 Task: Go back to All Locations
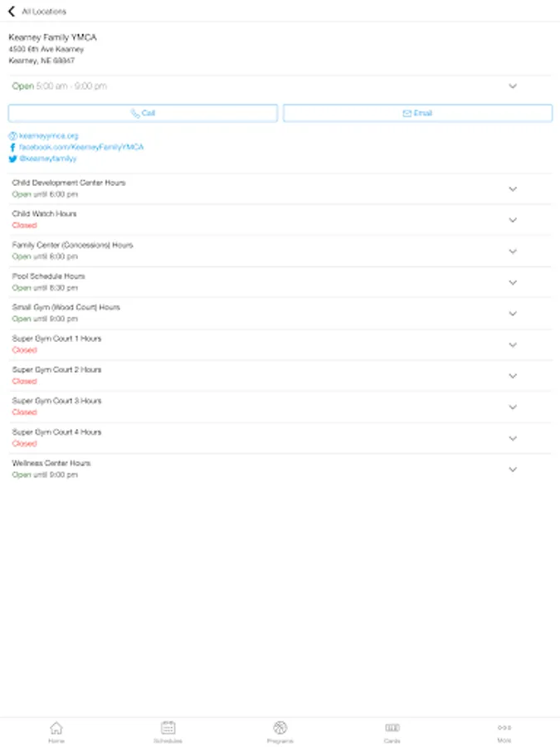(x=12, y=11)
